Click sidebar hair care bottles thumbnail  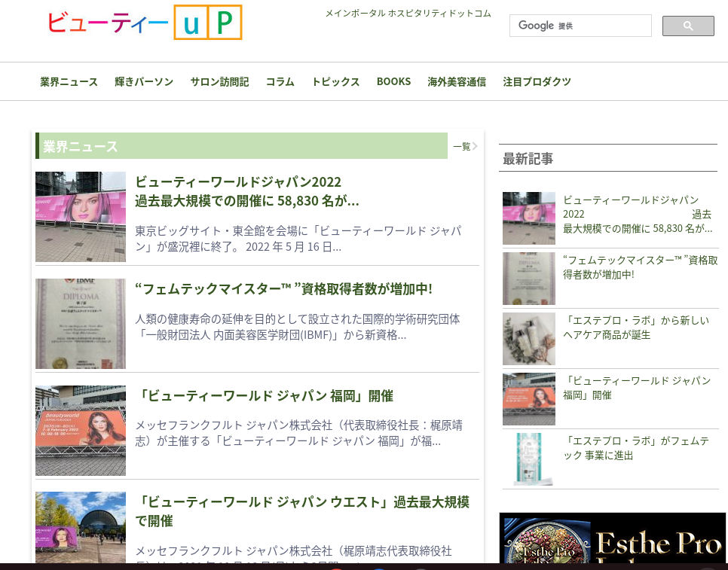click(529, 339)
